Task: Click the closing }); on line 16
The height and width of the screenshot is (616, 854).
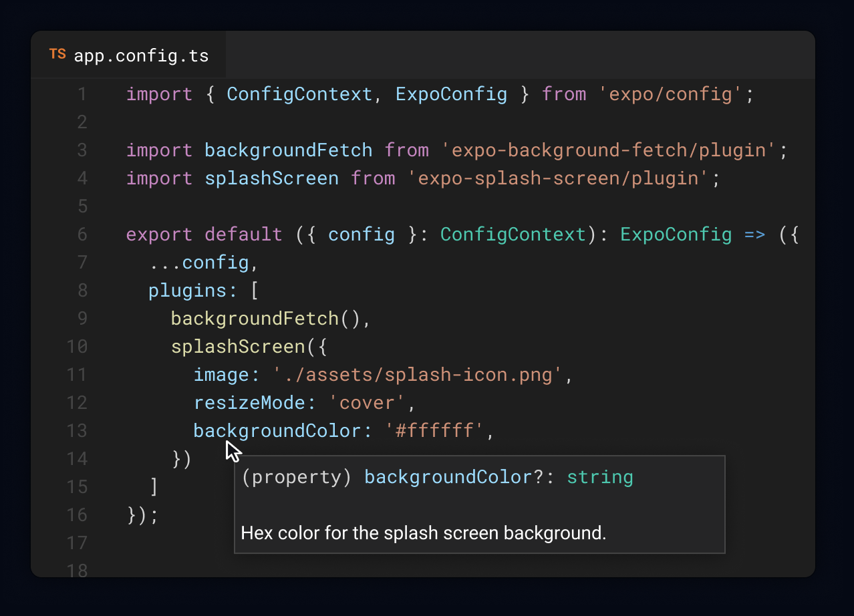Action: click(x=142, y=515)
